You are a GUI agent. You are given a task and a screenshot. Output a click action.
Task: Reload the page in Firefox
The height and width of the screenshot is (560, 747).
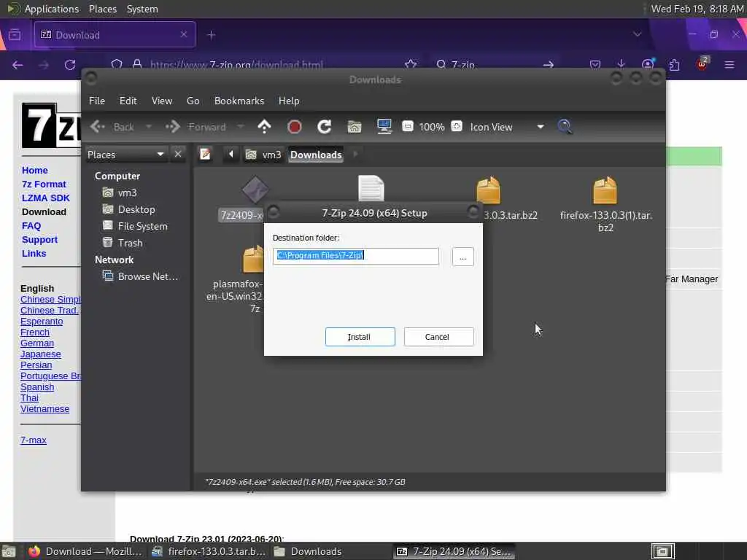[70, 65]
